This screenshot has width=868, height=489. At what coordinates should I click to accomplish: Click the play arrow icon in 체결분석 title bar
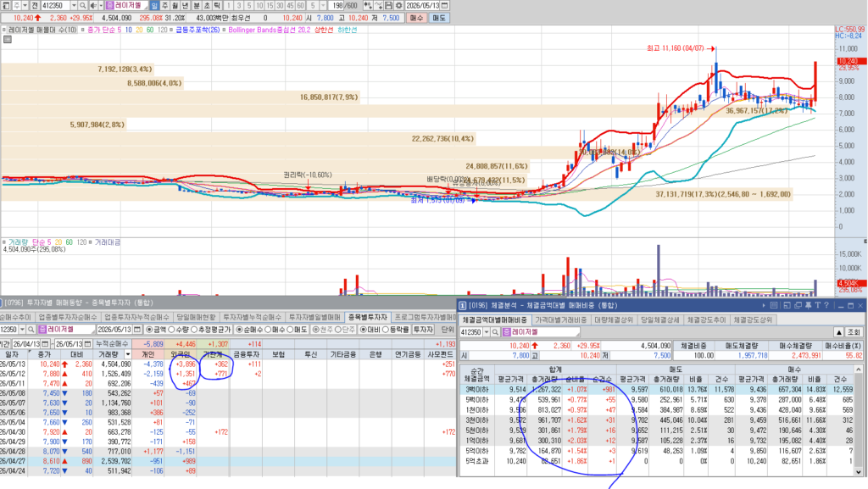[x=764, y=305]
